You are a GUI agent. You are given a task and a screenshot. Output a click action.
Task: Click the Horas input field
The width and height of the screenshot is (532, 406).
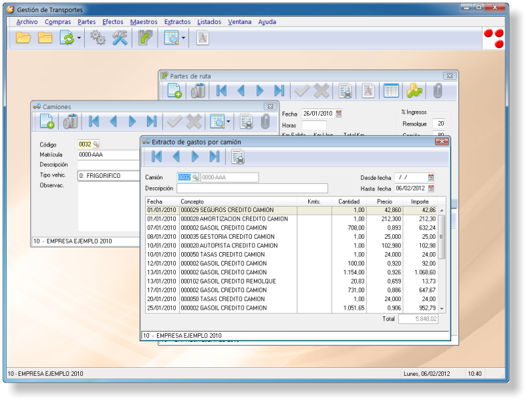pos(314,125)
